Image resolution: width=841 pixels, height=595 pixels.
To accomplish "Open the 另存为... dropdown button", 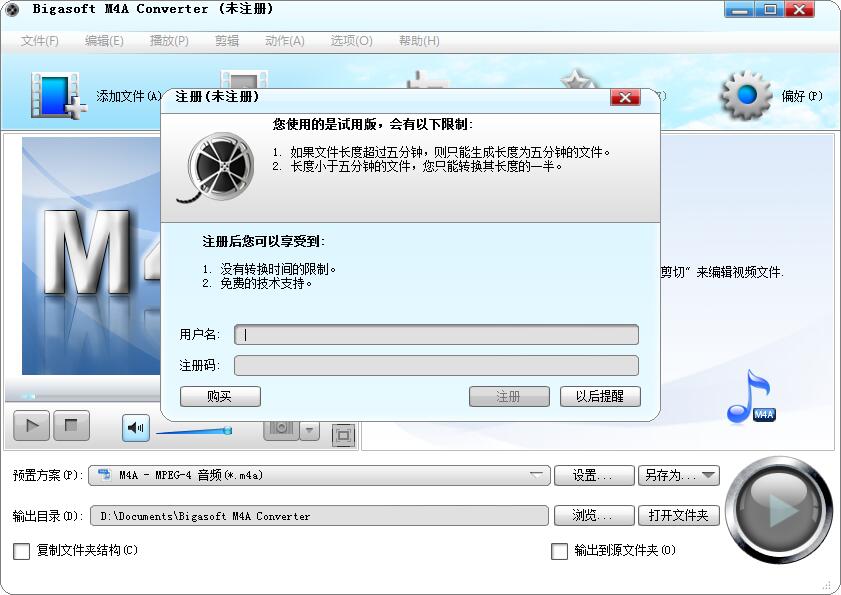I will pos(678,475).
